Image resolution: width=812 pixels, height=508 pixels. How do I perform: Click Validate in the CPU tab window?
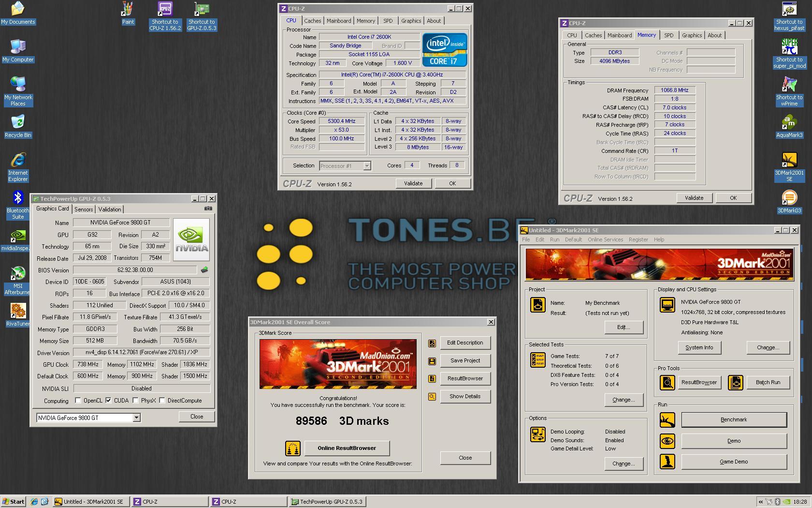click(413, 184)
